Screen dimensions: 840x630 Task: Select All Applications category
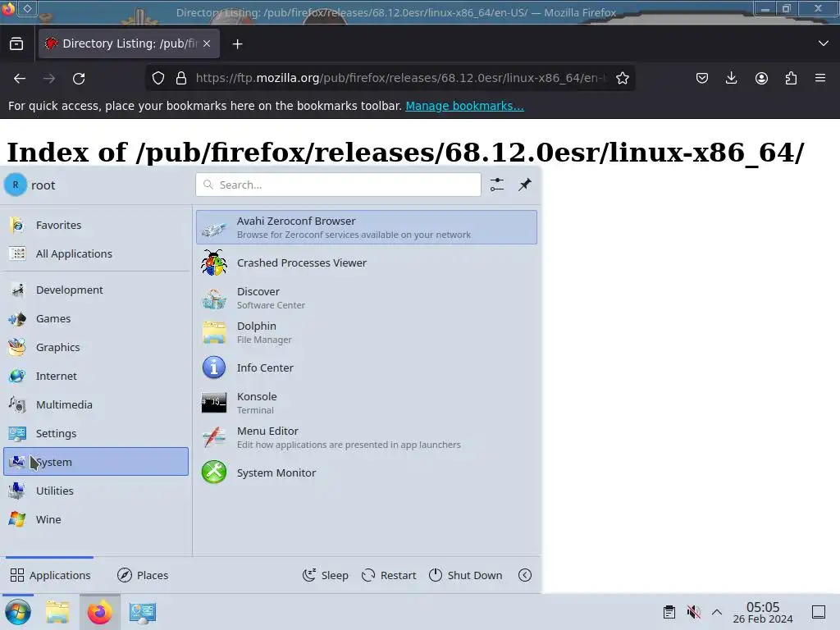pyautogui.click(x=96, y=253)
